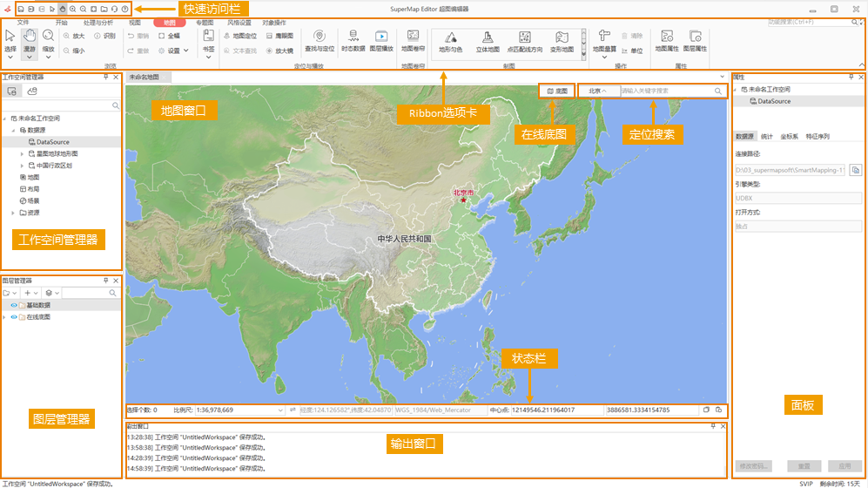Screen dimensions: 868x488
Task: Select the 立体地图 tool
Action: pyautogui.click(x=488, y=37)
